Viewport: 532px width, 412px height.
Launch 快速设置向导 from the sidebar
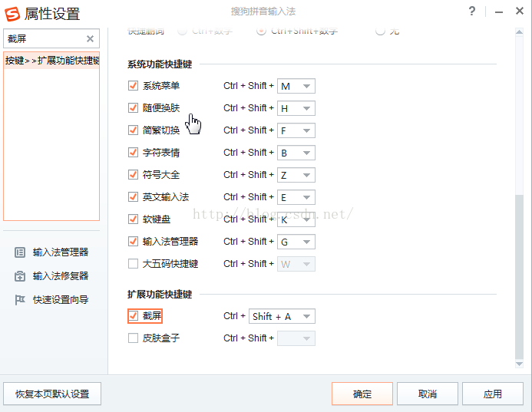[x=61, y=300]
